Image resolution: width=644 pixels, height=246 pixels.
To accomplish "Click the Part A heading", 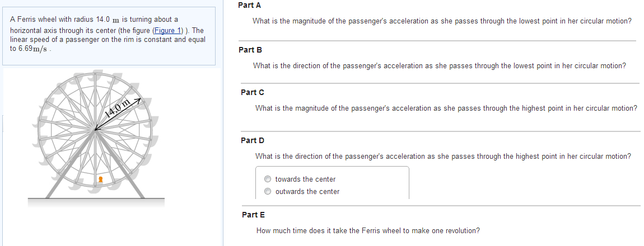I will coord(249,5).
